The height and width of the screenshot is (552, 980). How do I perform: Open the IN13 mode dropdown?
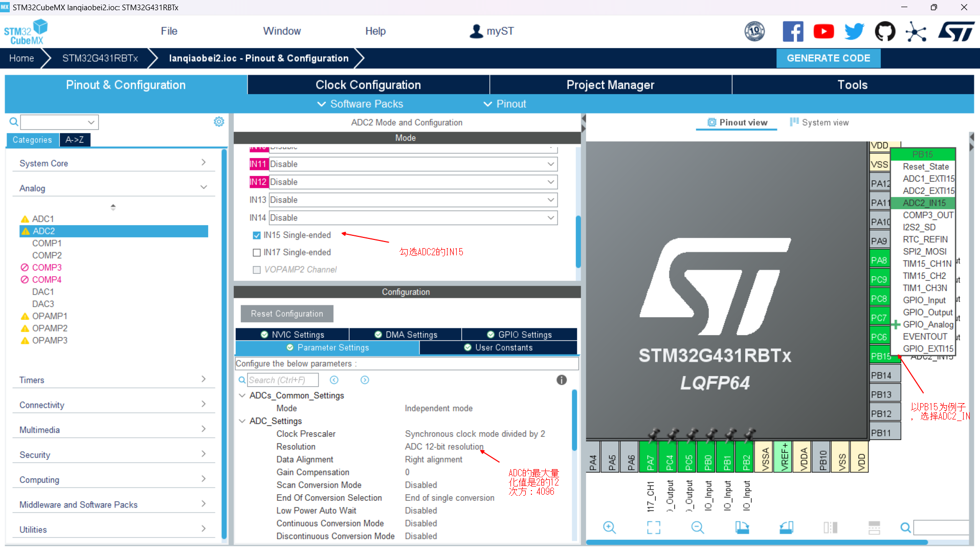413,200
